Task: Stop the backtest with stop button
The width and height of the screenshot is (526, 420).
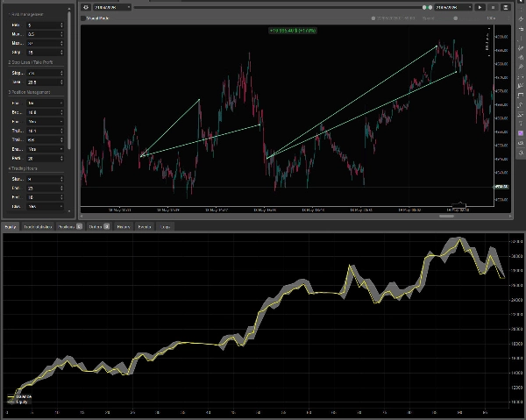Action: (x=493, y=7)
